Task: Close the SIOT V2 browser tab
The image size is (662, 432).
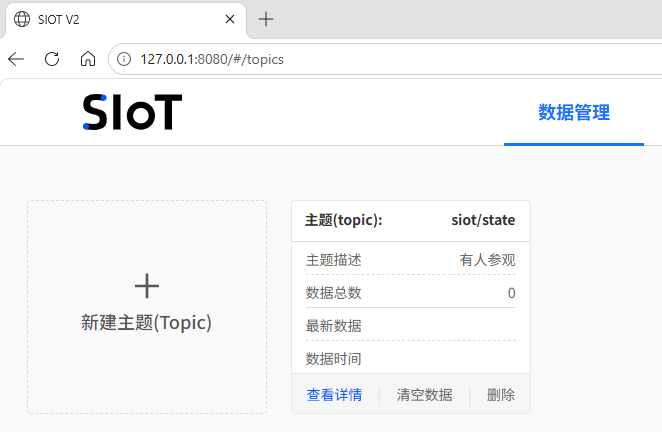Action: [x=230, y=19]
